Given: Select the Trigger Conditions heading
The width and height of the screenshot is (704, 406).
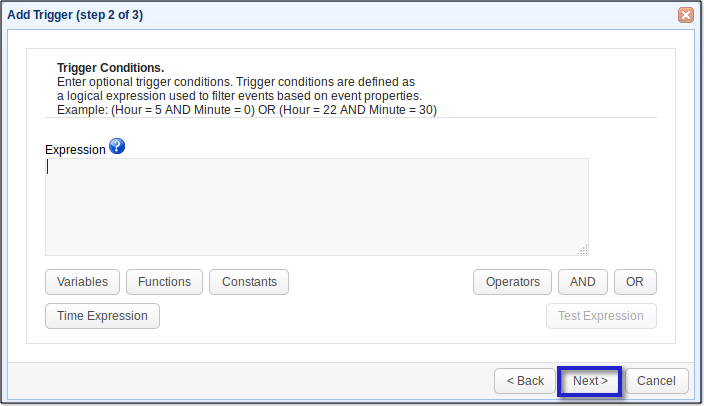Looking at the screenshot, I should click(110, 68).
